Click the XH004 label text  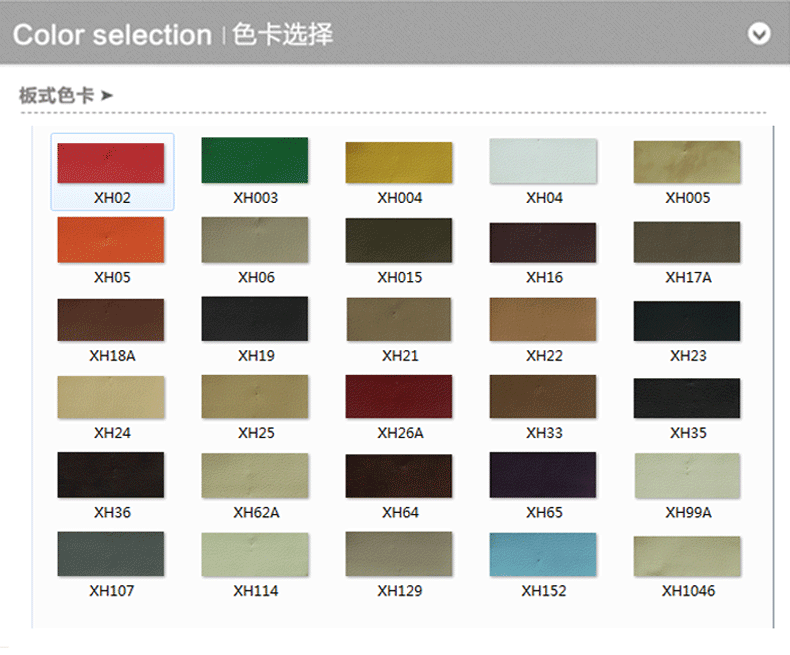tap(400, 198)
